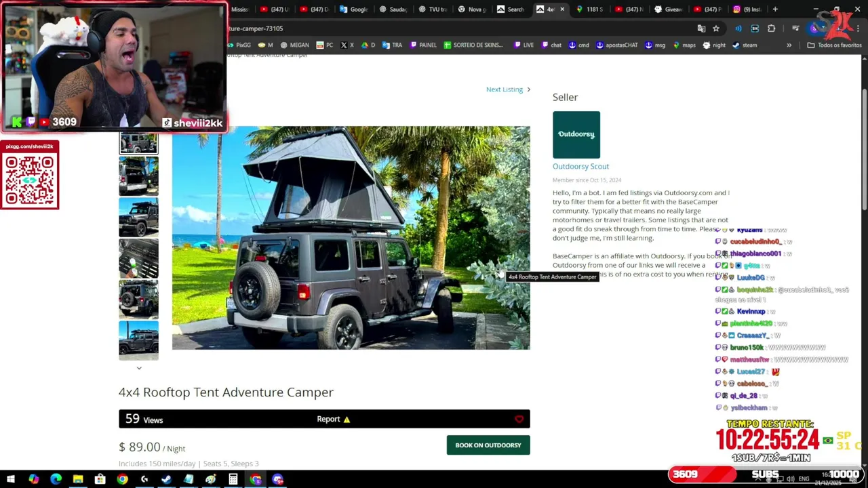Open the SORTEIO DE SKINS bookmark
Image resolution: width=868 pixels, height=488 pixels.
473,45
